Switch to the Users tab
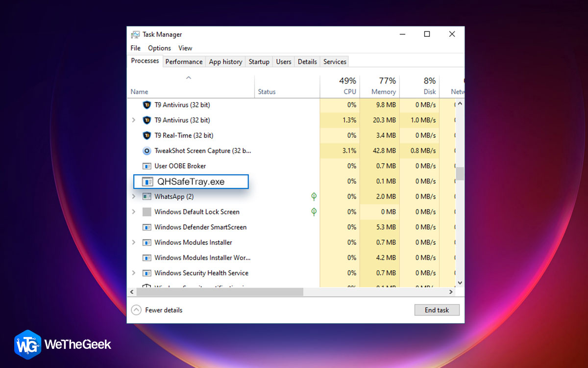Viewport: 588px width, 368px height. (x=284, y=62)
